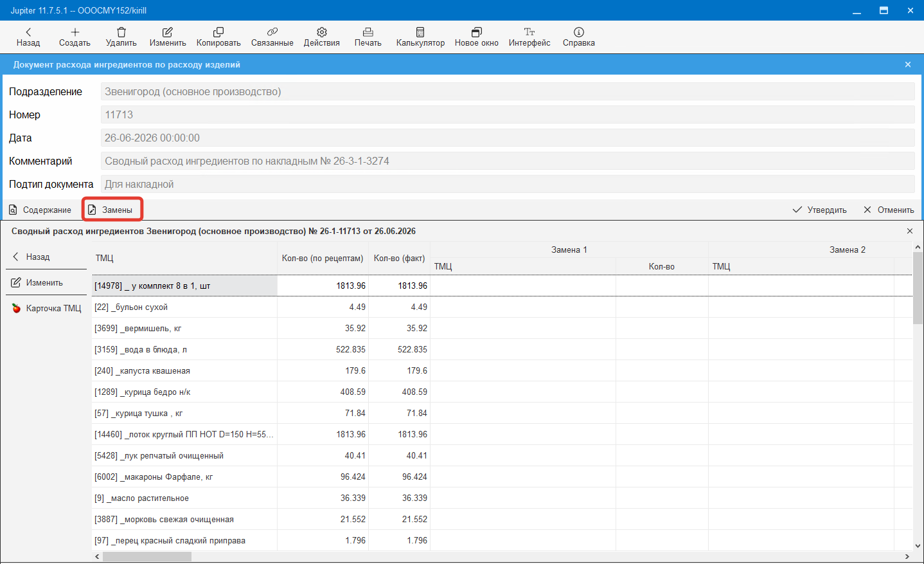
Task: Open a Новое окно window
Action: (476, 37)
